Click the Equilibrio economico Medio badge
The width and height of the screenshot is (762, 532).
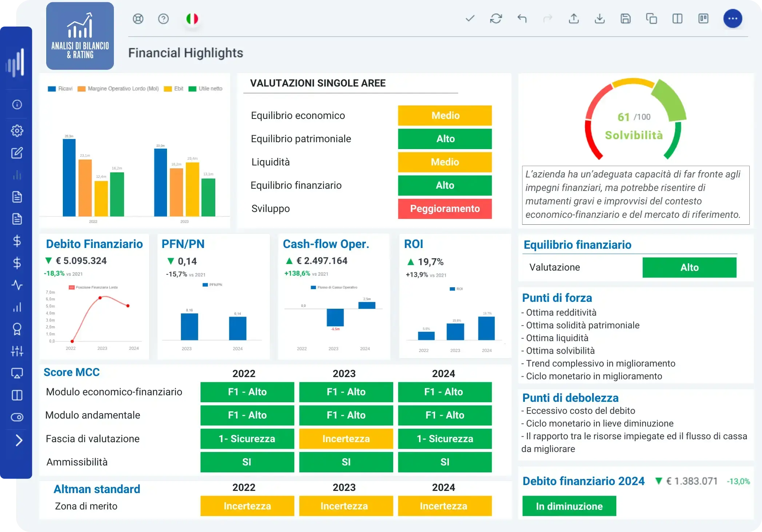tap(445, 115)
